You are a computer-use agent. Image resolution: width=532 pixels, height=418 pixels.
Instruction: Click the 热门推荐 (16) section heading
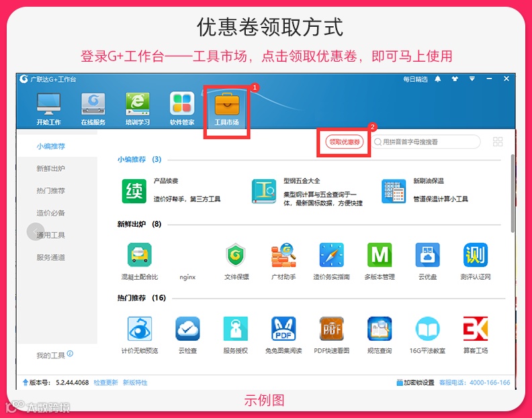coord(142,298)
